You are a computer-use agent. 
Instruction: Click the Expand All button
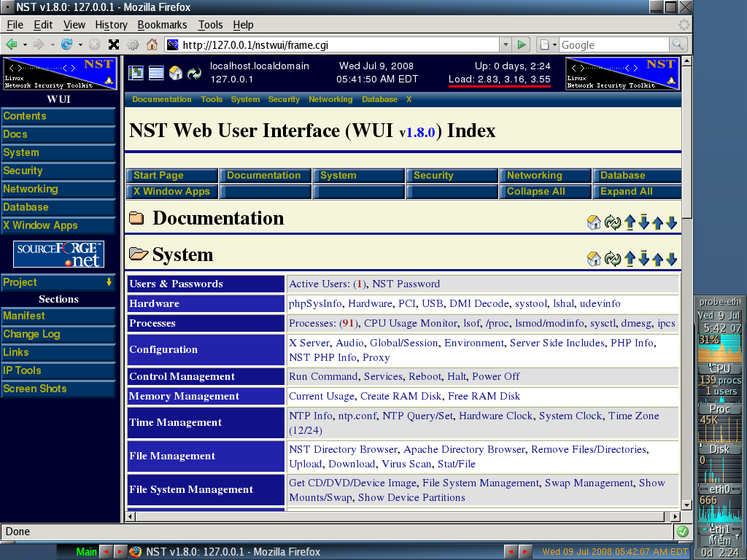[637, 192]
